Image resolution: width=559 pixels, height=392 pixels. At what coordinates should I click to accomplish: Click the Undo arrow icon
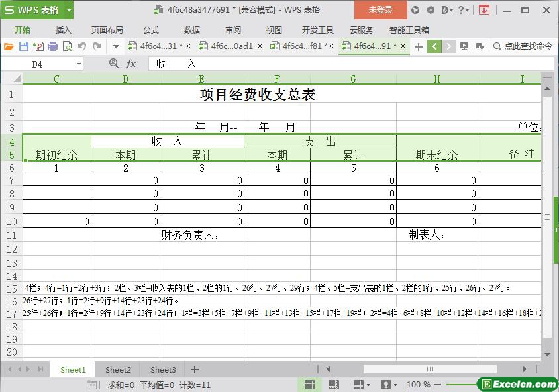(x=82, y=46)
